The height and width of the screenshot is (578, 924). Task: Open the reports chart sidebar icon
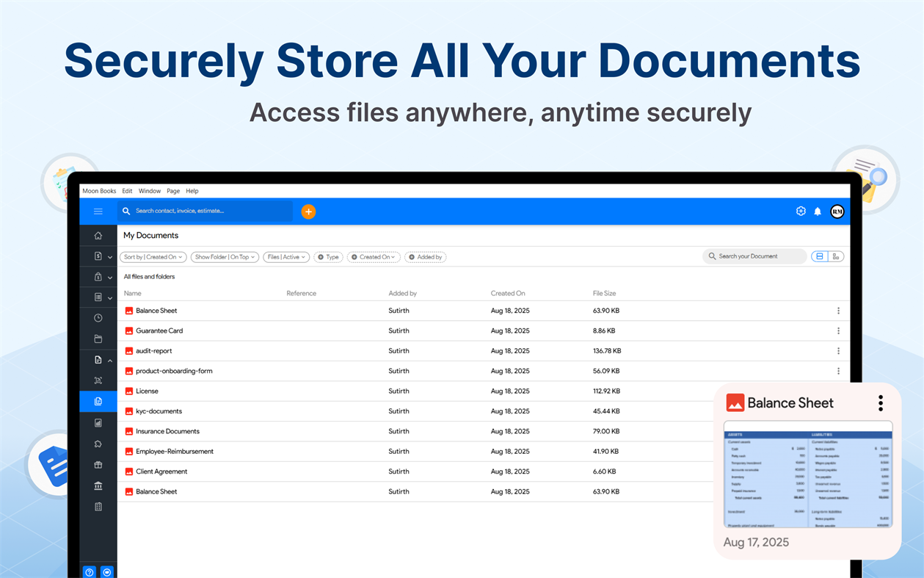(98, 423)
